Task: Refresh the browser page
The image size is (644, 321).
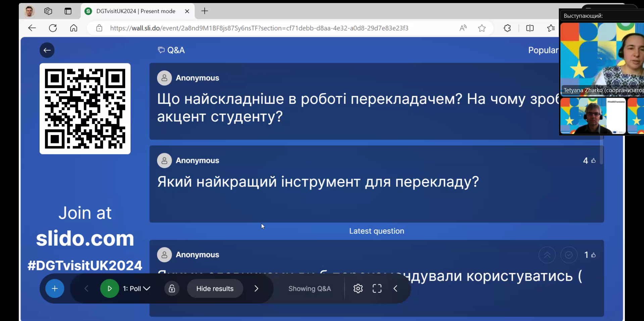Action: pyautogui.click(x=53, y=28)
